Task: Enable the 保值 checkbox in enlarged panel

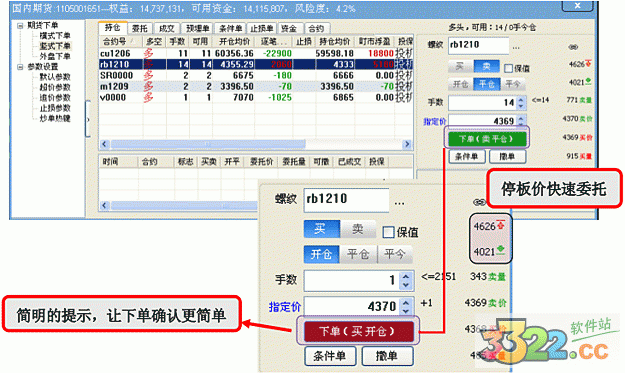Action: tap(388, 232)
